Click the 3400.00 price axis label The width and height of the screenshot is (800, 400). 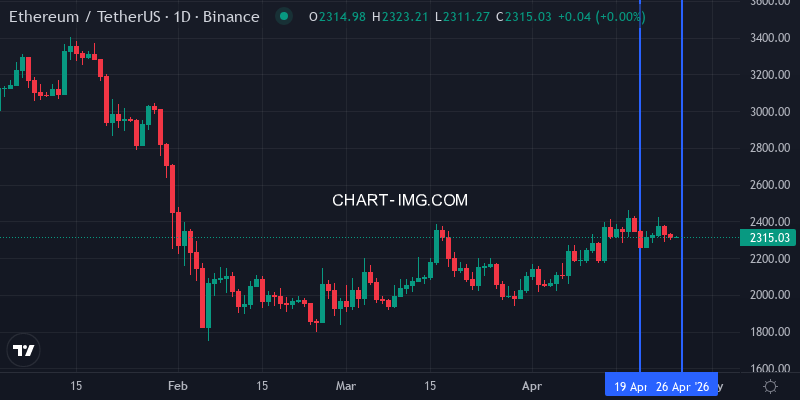(x=770, y=38)
